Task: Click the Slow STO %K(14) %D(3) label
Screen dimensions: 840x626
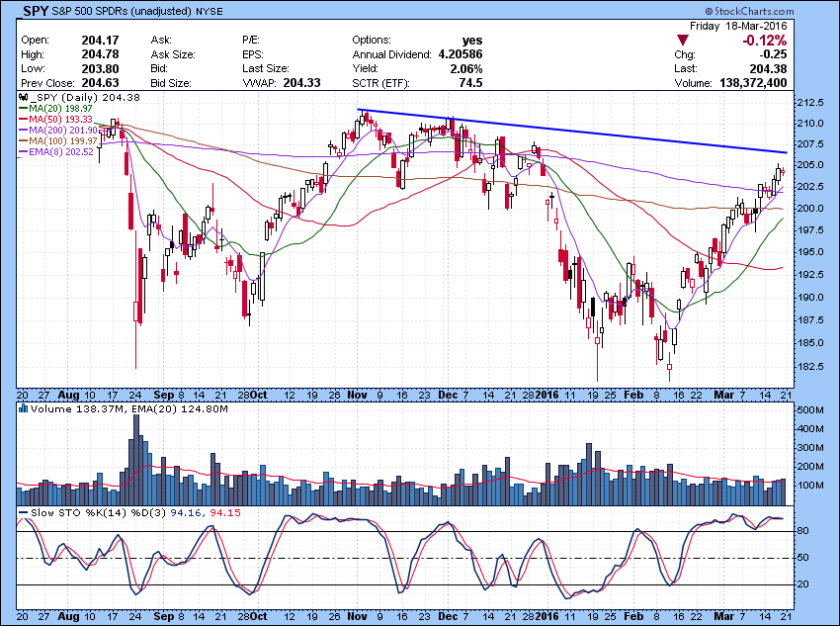Action: 98,513
